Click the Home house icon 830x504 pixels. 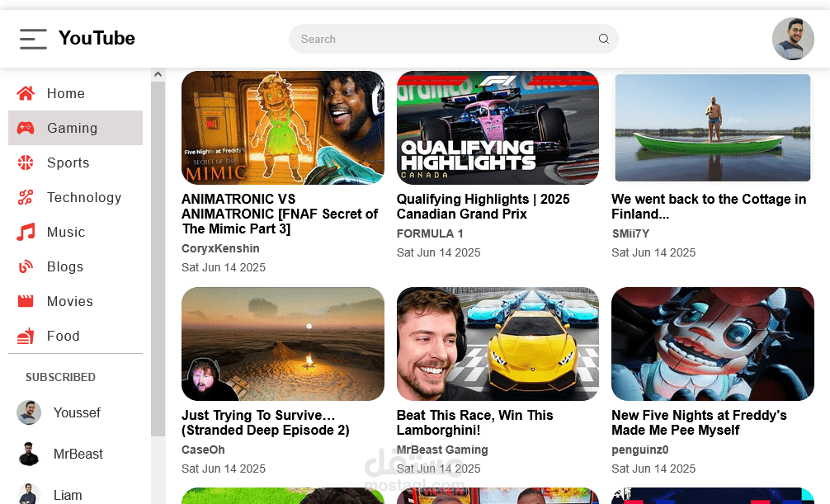26,93
